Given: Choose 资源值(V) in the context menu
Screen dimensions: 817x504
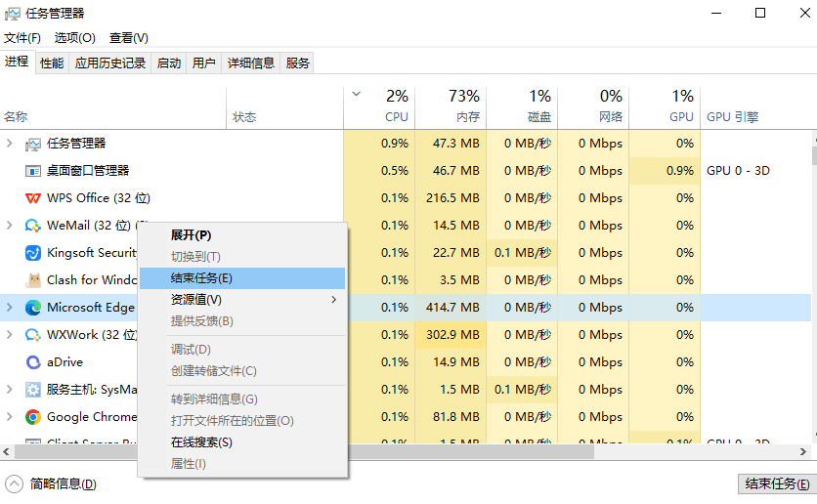Looking at the screenshot, I should pyautogui.click(x=242, y=300).
